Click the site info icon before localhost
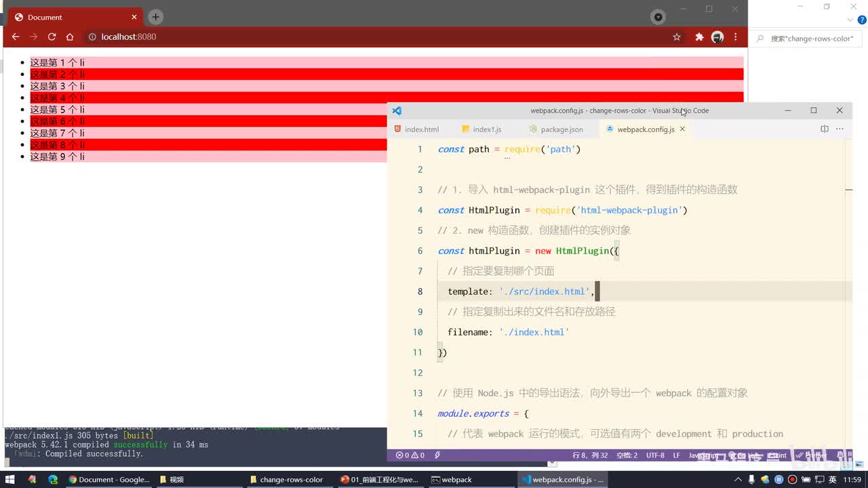Viewport: 868px width, 488px height. (93, 37)
